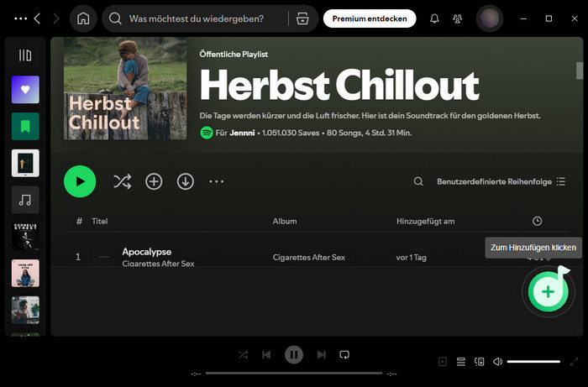The width and height of the screenshot is (588, 387).
Task: Click the floating green plus music button
Action: (548, 291)
